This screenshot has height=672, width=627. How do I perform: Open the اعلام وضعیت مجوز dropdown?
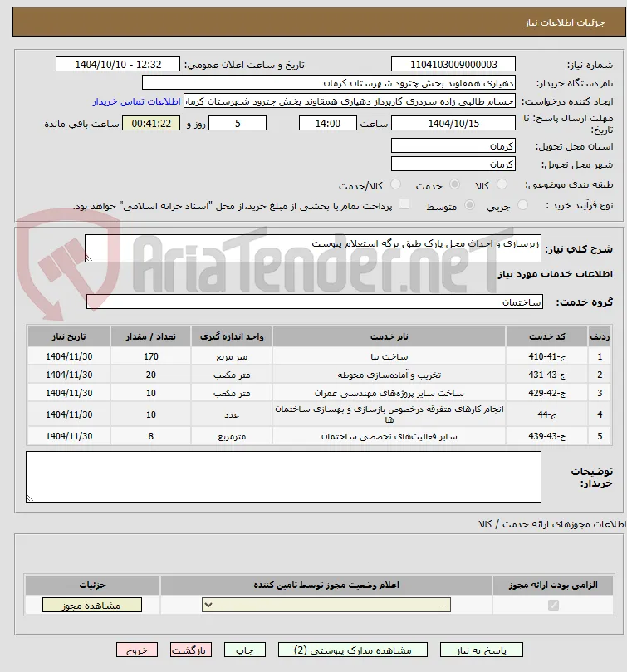[x=326, y=606]
